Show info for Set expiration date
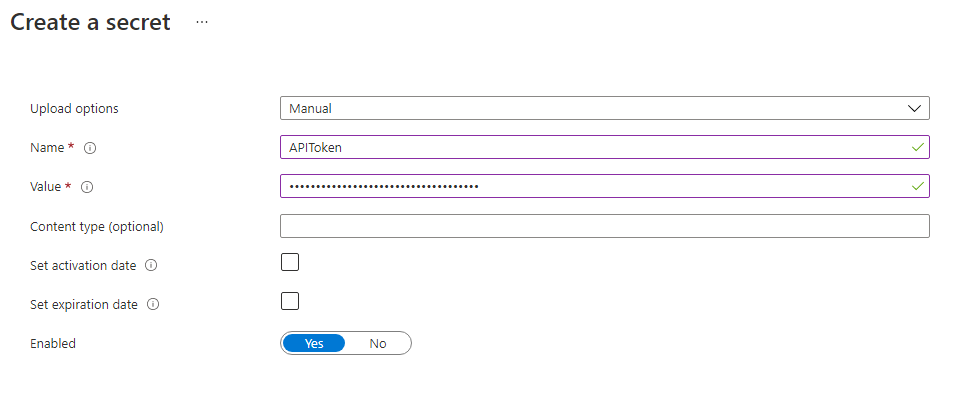This screenshot has width=976, height=403. click(152, 305)
